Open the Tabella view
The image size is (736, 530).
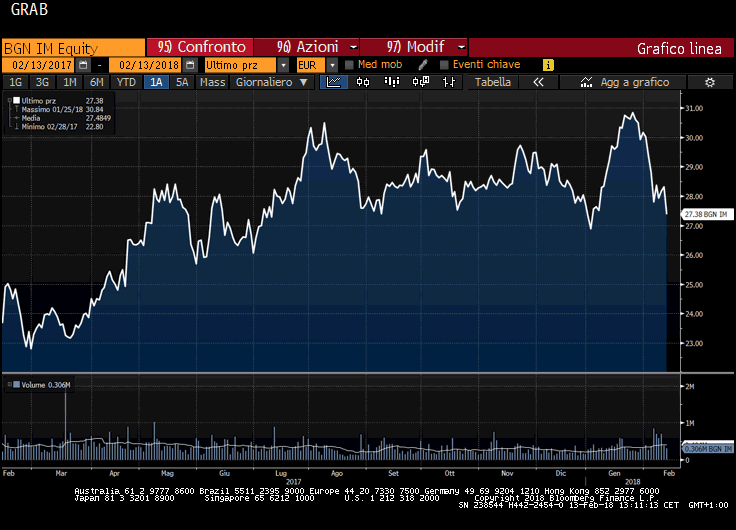[x=492, y=82]
